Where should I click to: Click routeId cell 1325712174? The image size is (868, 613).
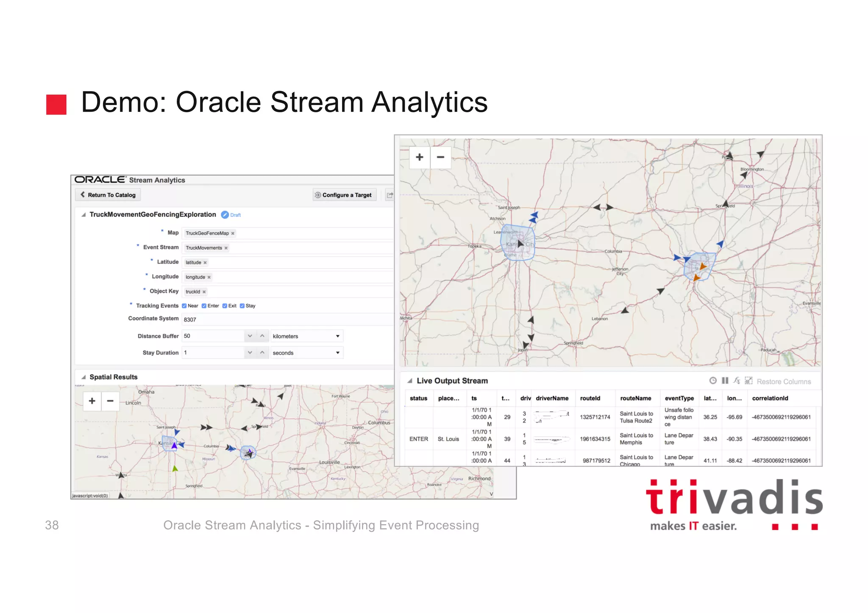595,417
